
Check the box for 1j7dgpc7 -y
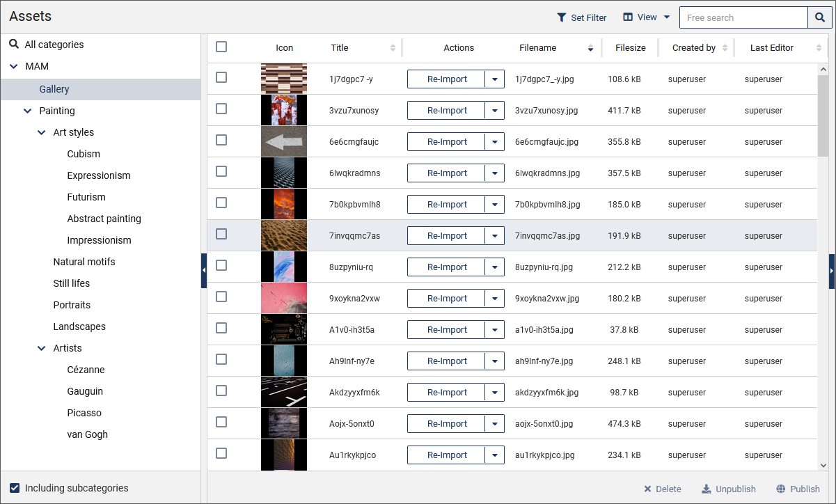[221, 77]
